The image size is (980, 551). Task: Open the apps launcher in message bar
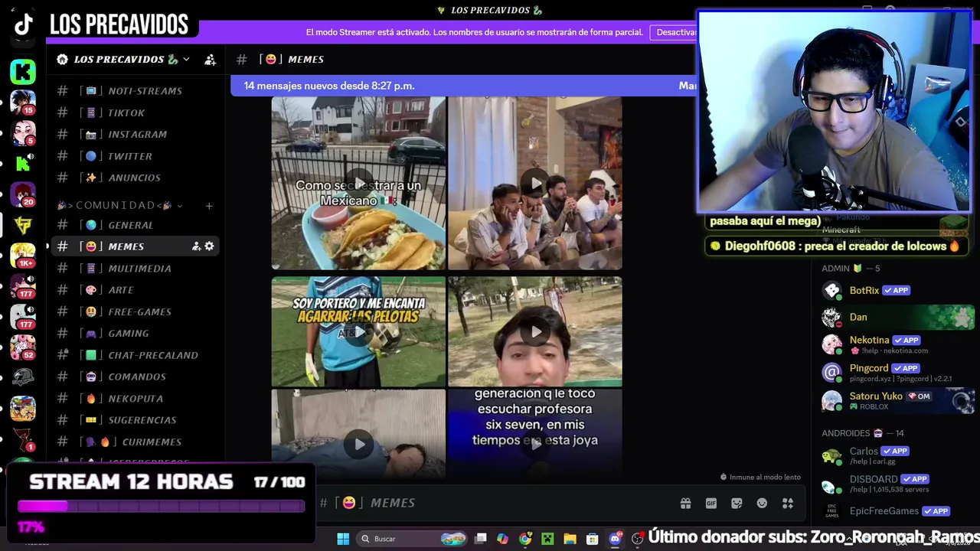788,503
